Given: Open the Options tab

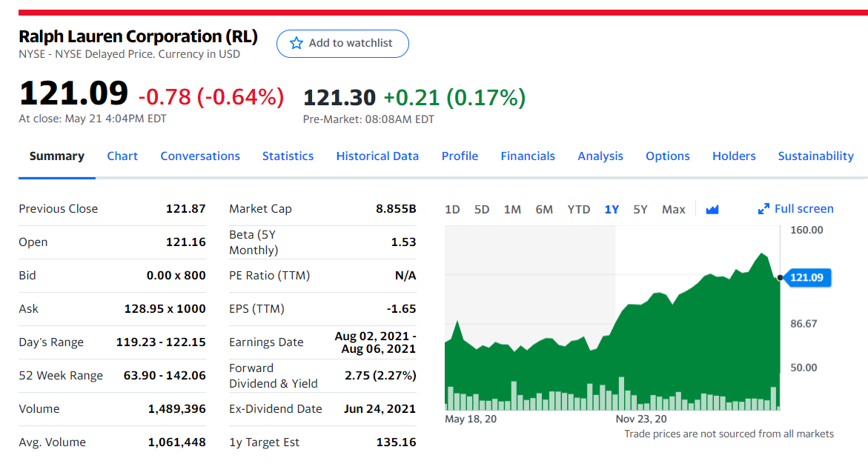Looking at the screenshot, I should (668, 156).
